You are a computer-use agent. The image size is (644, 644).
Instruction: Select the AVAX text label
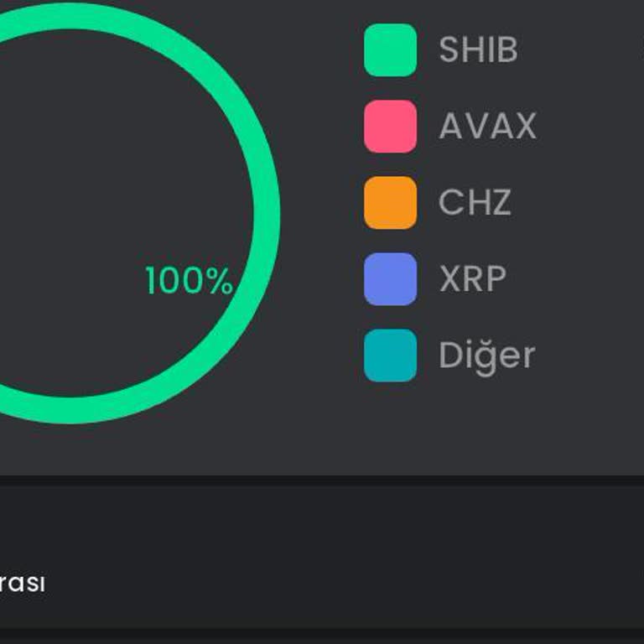(x=487, y=127)
